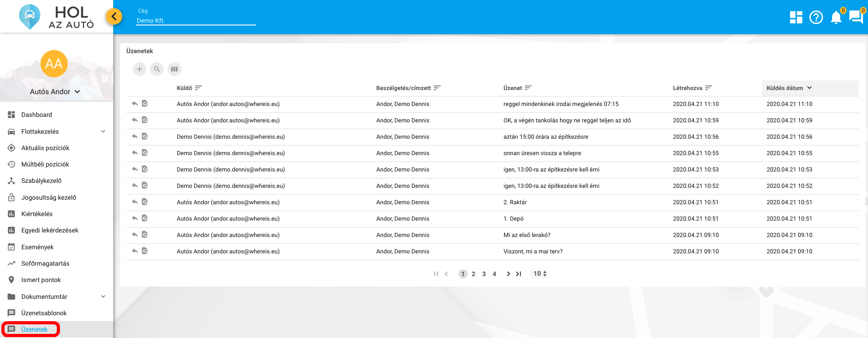Expand the Dokumentumtár submenu
The image size is (868, 338).
click(x=103, y=297)
